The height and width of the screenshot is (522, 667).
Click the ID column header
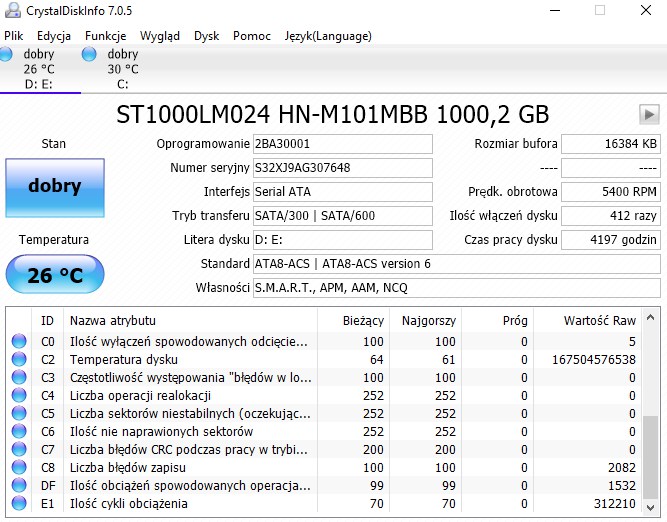[x=47, y=320]
